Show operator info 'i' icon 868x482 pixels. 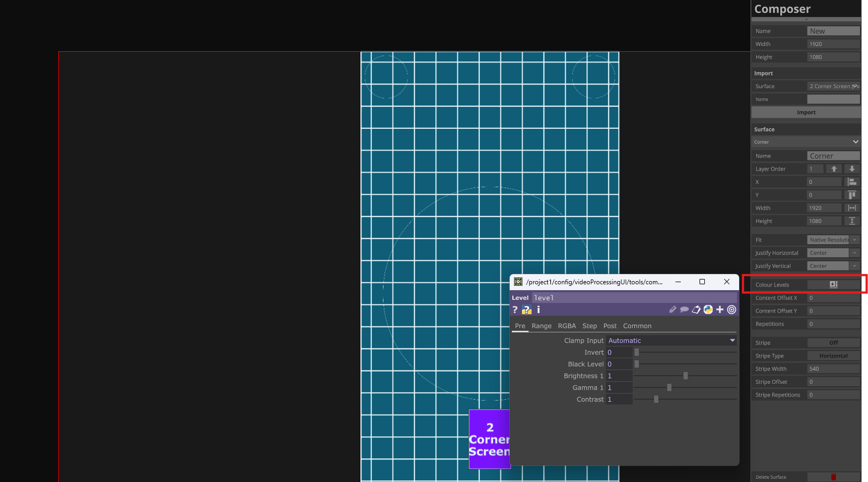(x=538, y=310)
